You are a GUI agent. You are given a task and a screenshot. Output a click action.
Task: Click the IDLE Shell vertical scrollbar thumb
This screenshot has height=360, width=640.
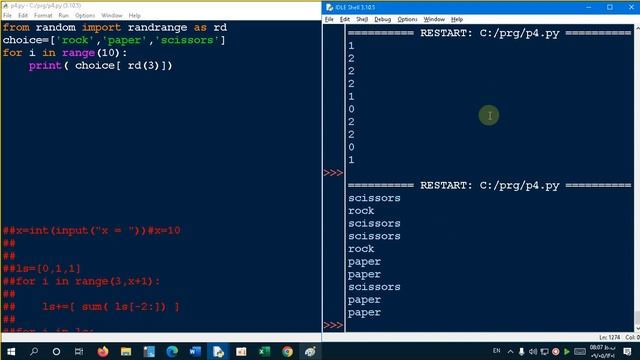[637, 318]
